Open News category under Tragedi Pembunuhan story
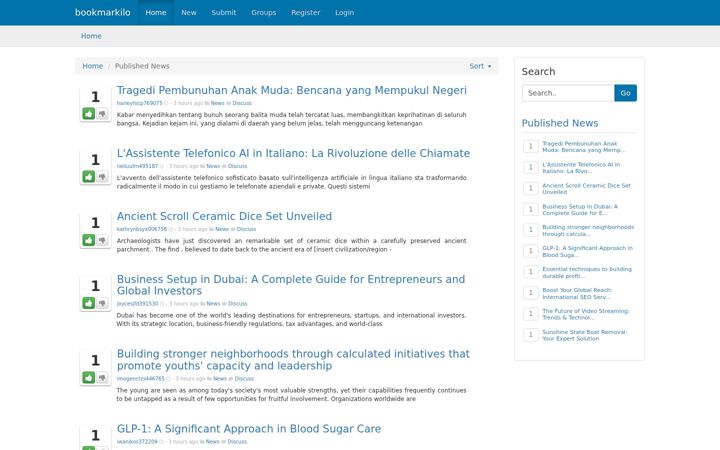720x450 pixels. pos(218,103)
